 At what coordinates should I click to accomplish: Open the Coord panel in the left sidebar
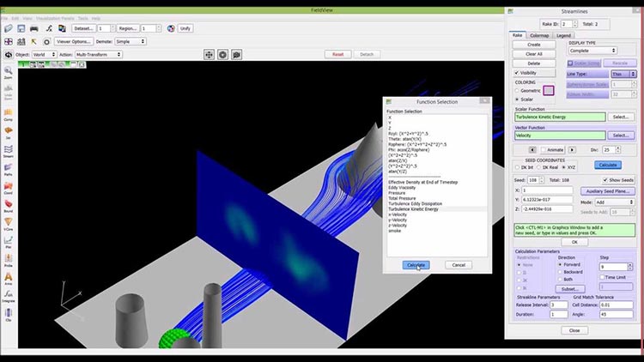click(9, 188)
